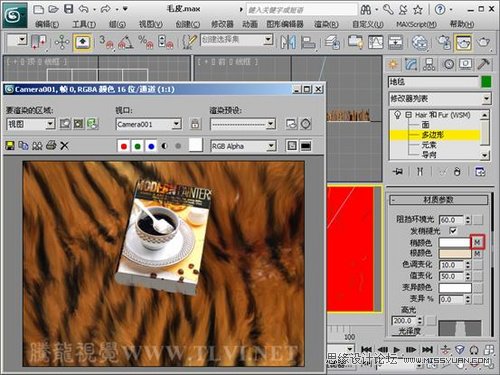Open the 工具(T) menu

[84, 24]
